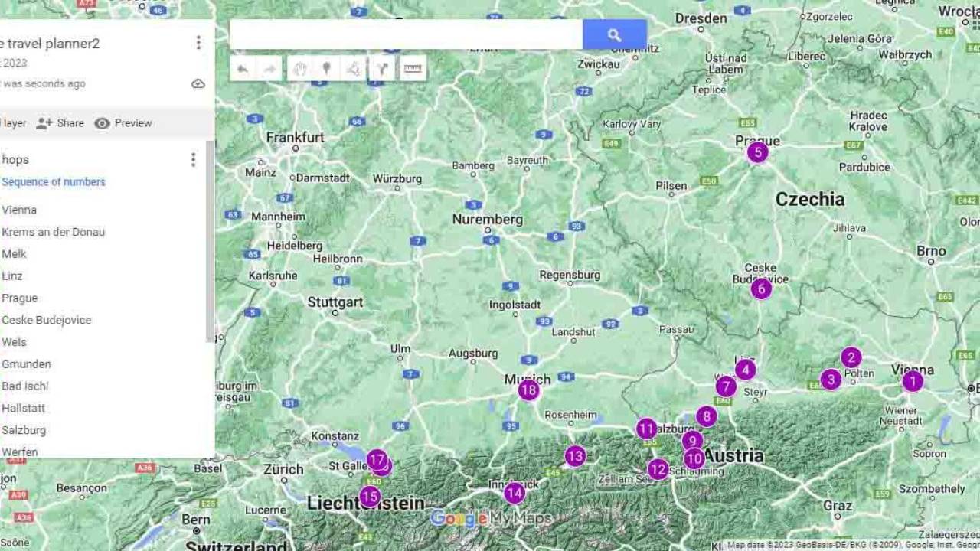Choose the hand select-items tool

click(x=300, y=69)
